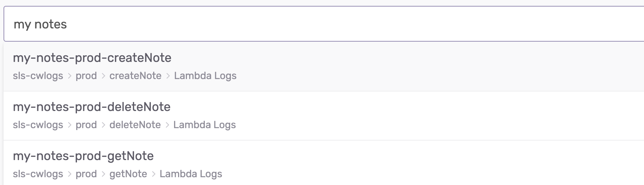Click chevron after "prod" in getNote breadcrumb

pyautogui.click(x=103, y=174)
